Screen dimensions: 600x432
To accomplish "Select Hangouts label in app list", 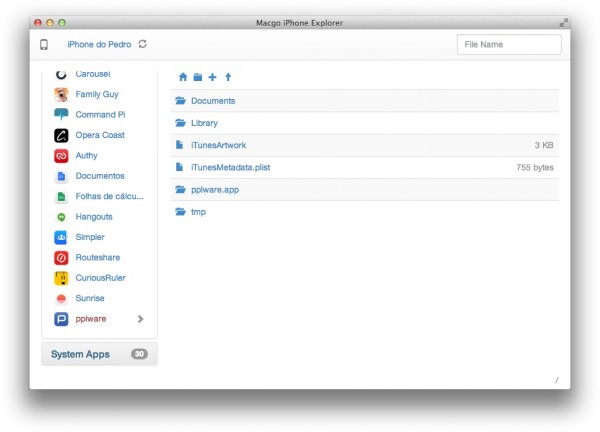I will pos(94,217).
